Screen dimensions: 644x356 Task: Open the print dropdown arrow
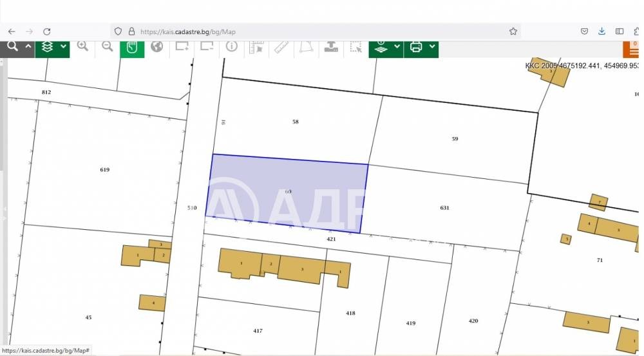[431, 47]
